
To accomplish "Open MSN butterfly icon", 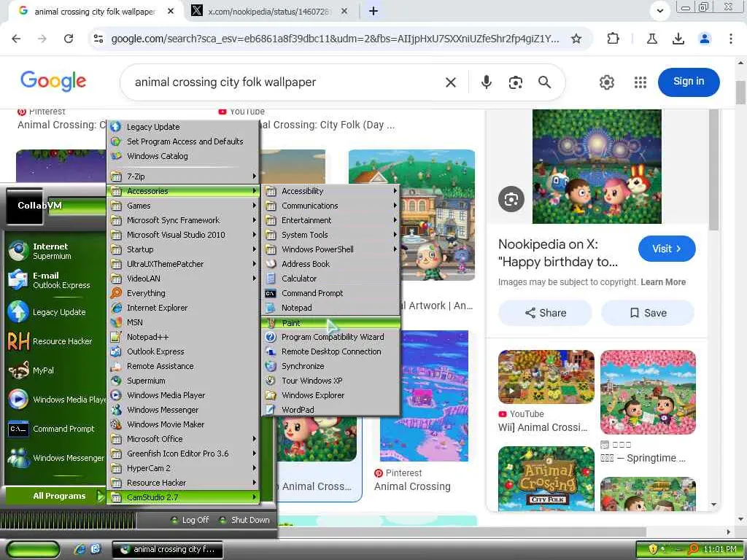I will (116, 322).
